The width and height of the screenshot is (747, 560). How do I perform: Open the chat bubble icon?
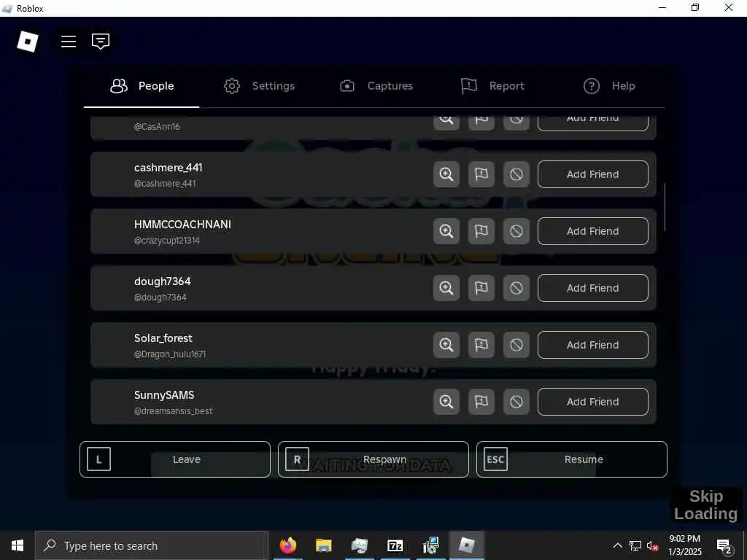pos(101,42)
